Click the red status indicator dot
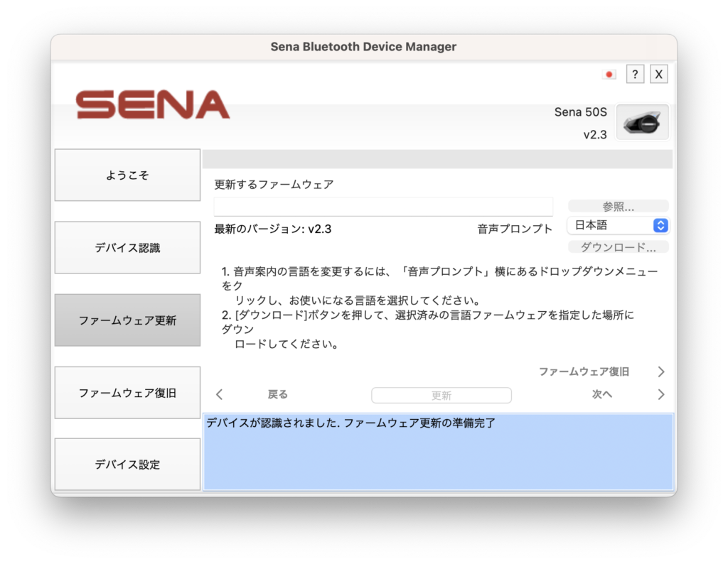The width and height of the screenshot is (728, 564). (609, 73)
